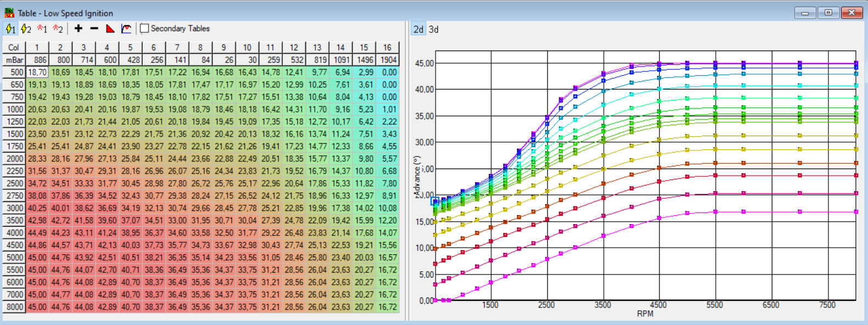The image size is (868, 325).
Task: Click cell 44,49 in row 4000
Action: (x=37, y=233)
